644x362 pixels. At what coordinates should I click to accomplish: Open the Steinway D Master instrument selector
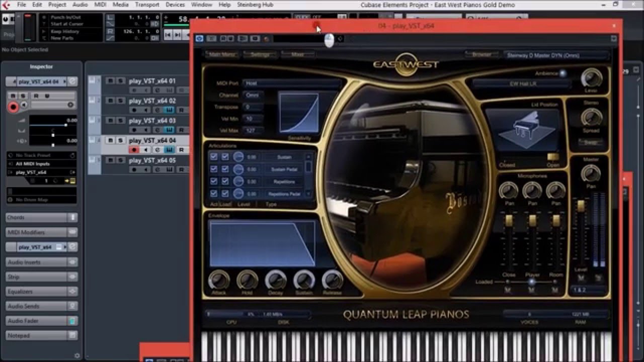556,55
